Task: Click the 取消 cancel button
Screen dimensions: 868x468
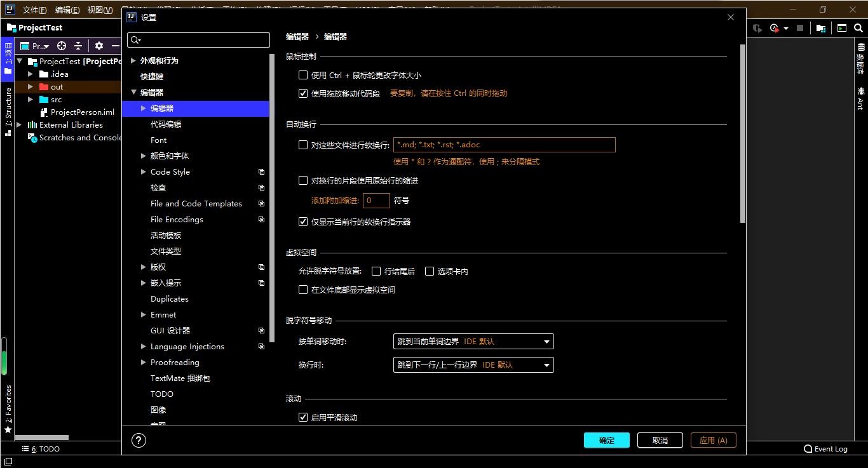Action: click(660, 440)
